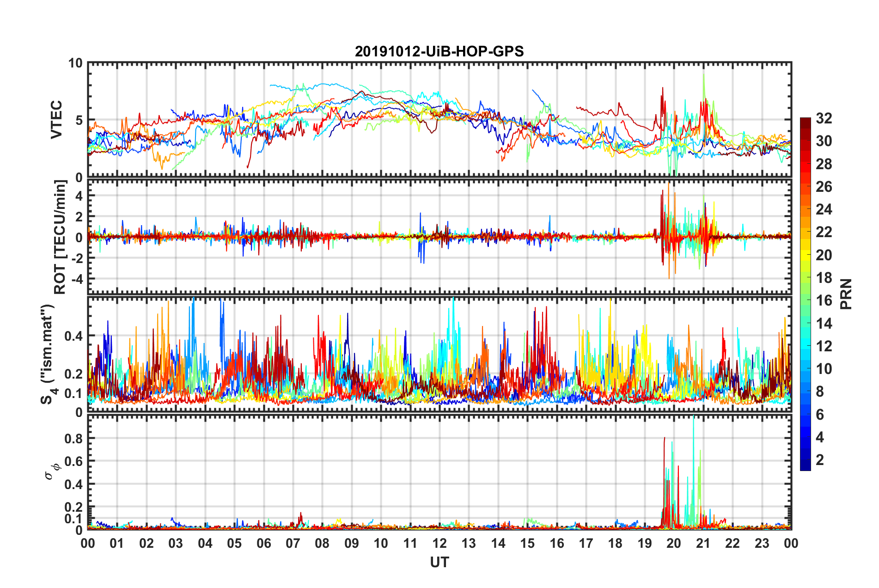Click the green colorbar region near 16
879x588 pixels.
(x=805, y=300)
